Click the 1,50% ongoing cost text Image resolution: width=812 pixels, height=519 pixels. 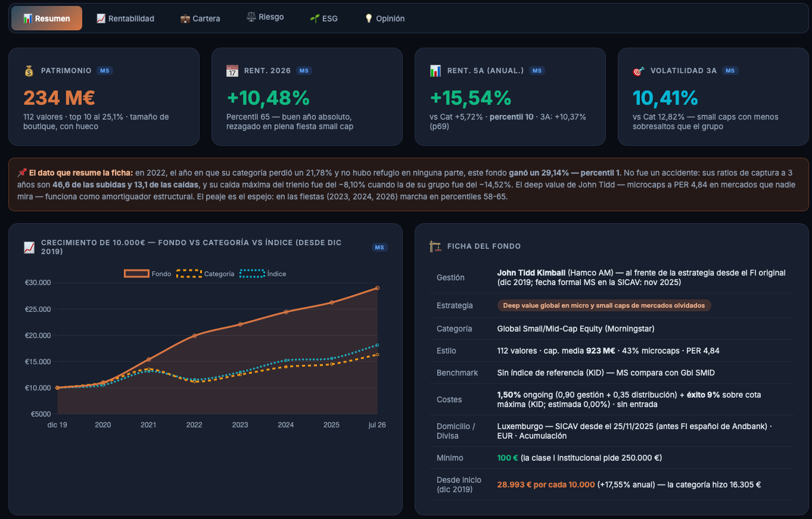coord(509,395)
